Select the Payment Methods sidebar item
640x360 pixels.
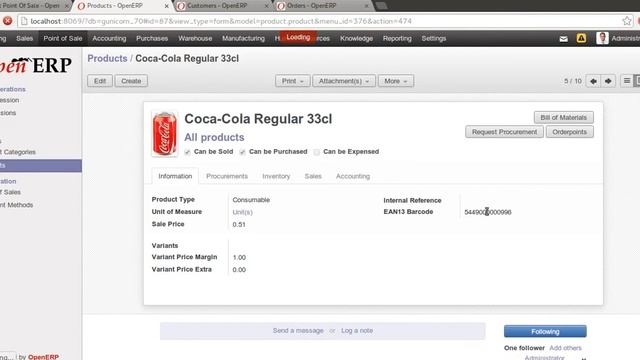pos(16,205)
